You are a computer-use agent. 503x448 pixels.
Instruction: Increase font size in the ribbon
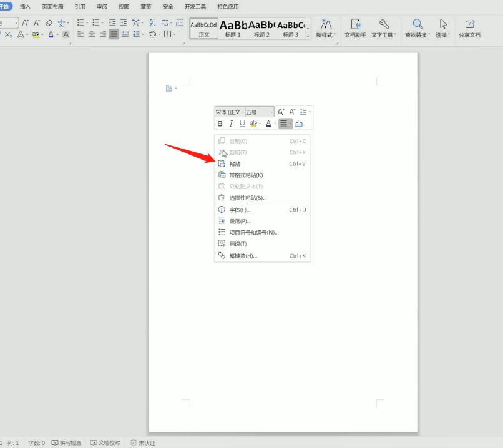click(26, 22)
